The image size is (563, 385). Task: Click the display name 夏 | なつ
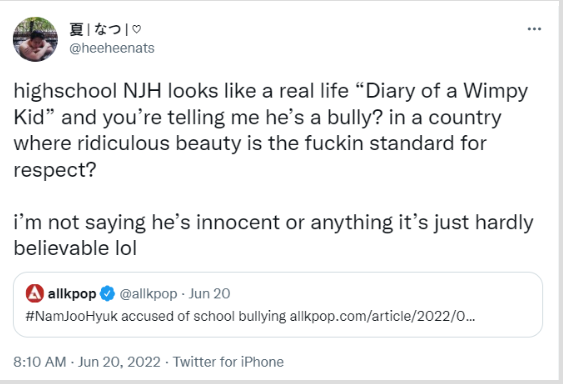pyautogui.click(x=95, y=29)
